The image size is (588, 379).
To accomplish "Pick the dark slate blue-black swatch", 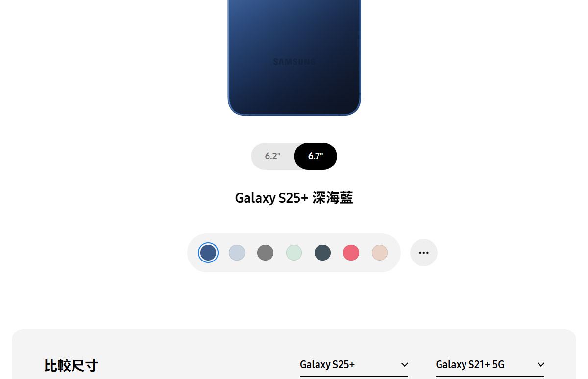I will coord(322,253).
